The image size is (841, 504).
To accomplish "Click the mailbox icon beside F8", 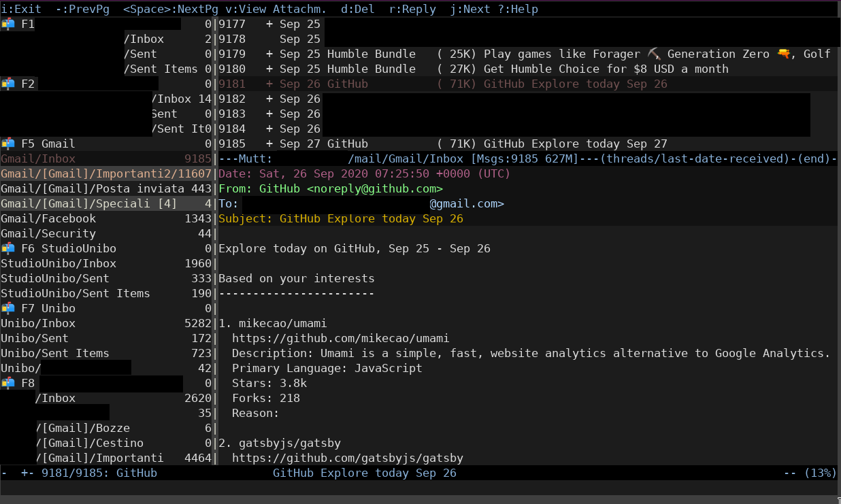I will 8,384.
